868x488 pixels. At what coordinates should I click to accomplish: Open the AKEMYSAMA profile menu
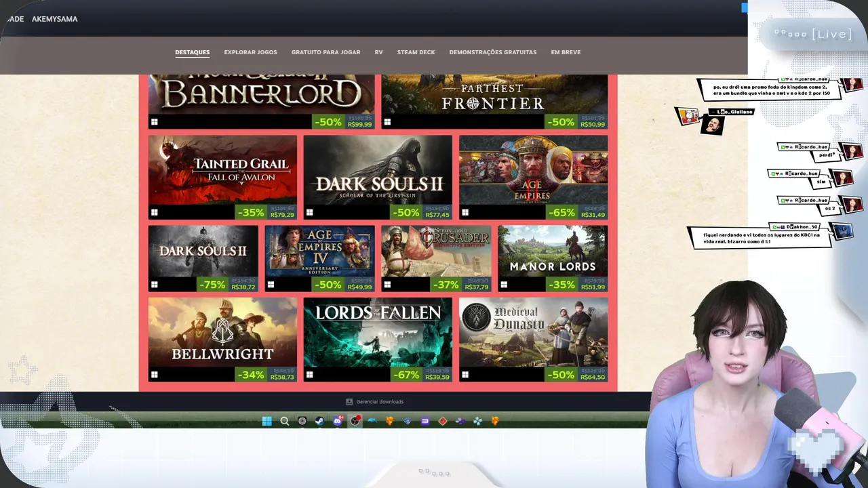54,19
